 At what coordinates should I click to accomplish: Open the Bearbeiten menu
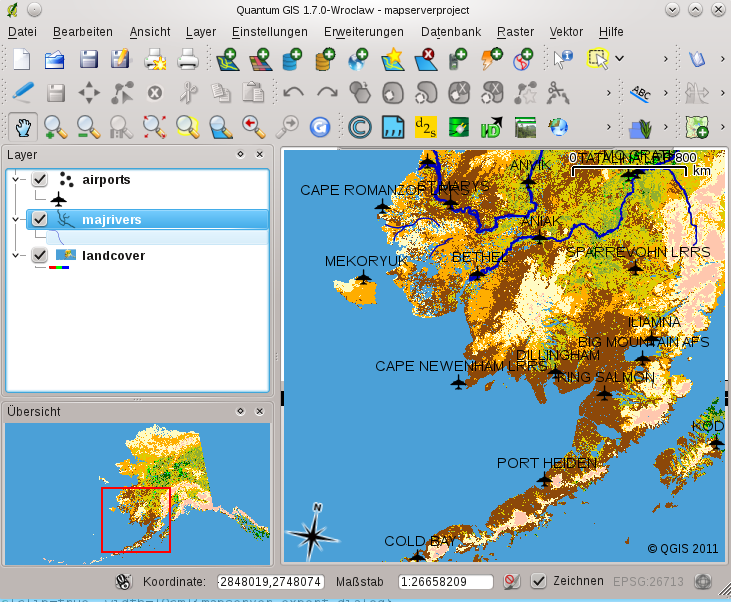click(x=83, y=32)
